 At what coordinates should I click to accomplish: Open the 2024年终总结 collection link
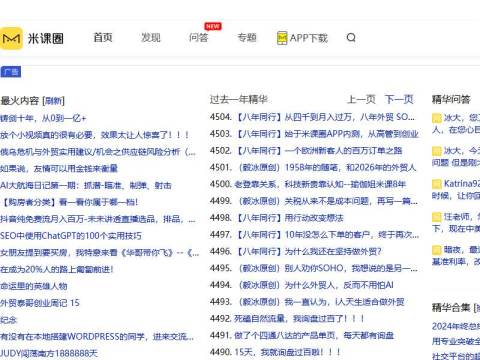click(x=456, y=326)
